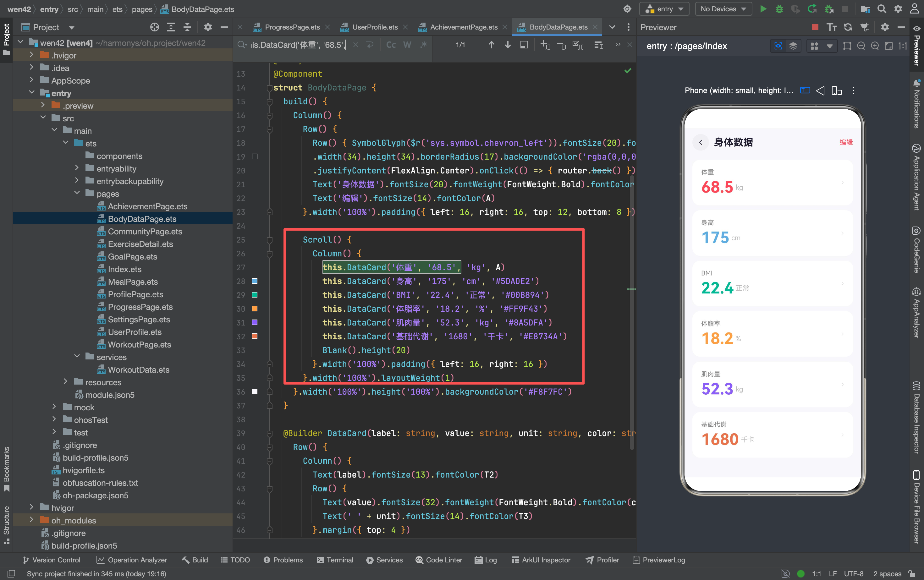The image size is (924, 580).
Task: Zoom in the Previewer
Action: coord(875,46)
